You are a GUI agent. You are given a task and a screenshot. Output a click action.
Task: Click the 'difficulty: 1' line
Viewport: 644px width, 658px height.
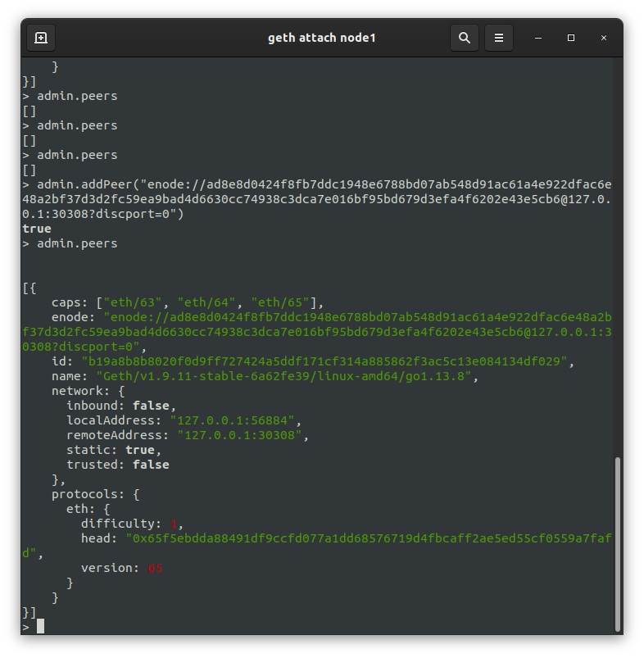pos(132,524)
